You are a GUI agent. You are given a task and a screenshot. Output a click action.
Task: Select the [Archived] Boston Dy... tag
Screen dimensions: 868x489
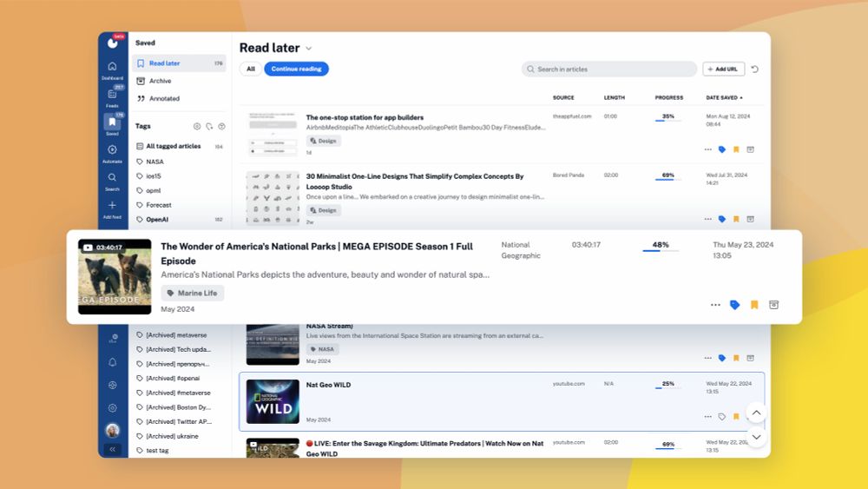pyautogui.click(x=180, y=407)
